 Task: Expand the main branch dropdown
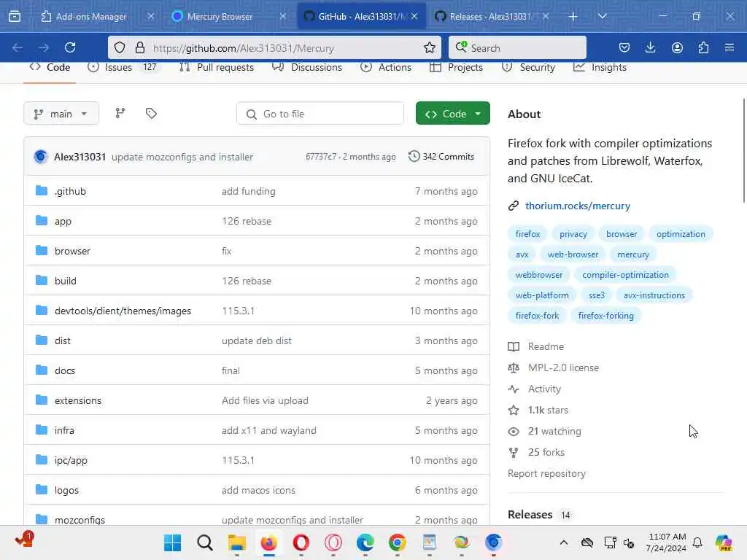coord(61,113)
